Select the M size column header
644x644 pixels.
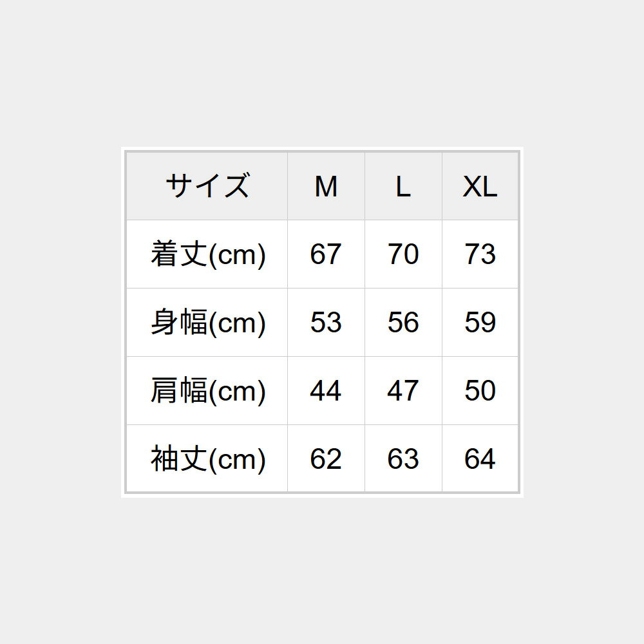click(326, 187)
